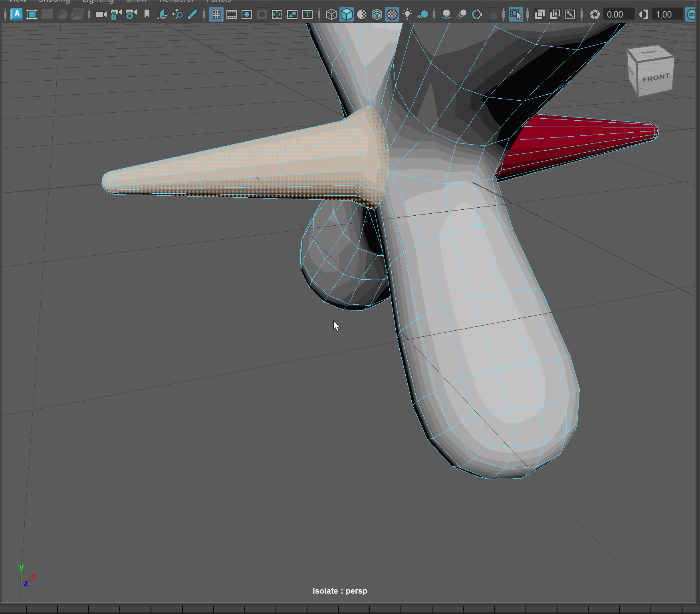Toggle the Resolution Gate overlay
Screen dimensions: 700x614
247,15
